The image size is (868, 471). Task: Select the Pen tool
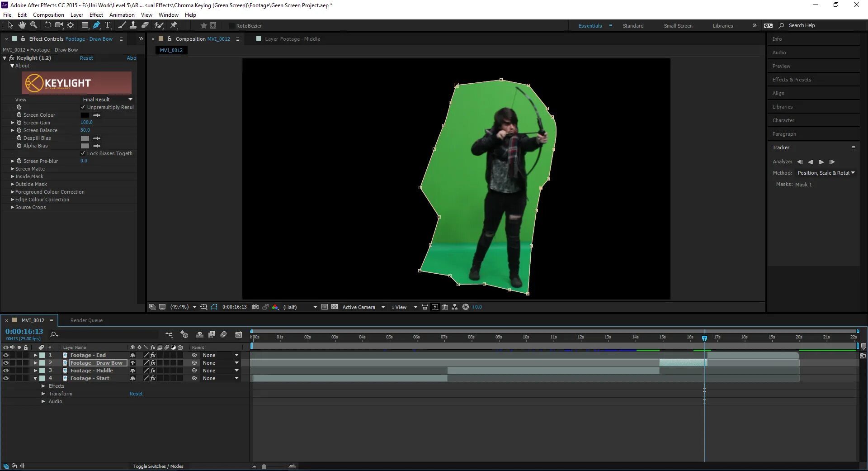[96, 25]
